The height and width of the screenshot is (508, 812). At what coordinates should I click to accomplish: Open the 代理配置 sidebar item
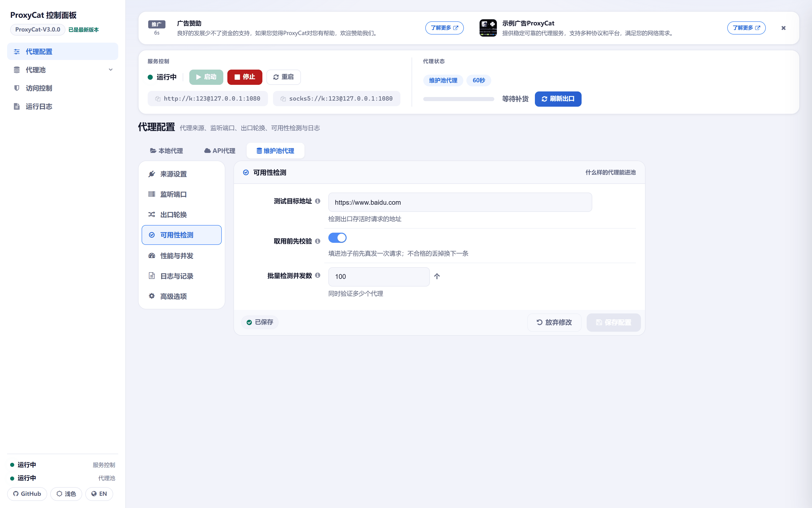[x=62, y=51]
